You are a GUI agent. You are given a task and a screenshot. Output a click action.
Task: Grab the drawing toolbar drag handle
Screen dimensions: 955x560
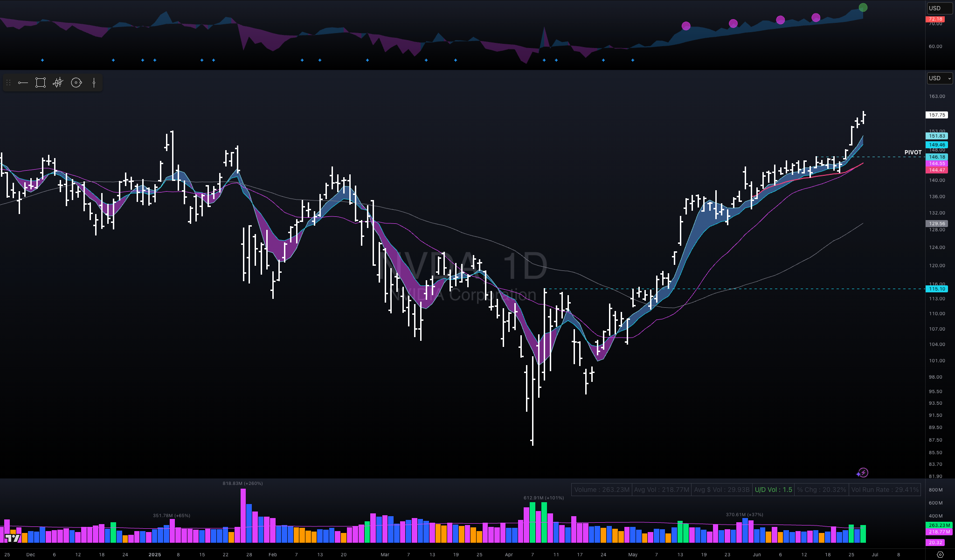[8, 83]
